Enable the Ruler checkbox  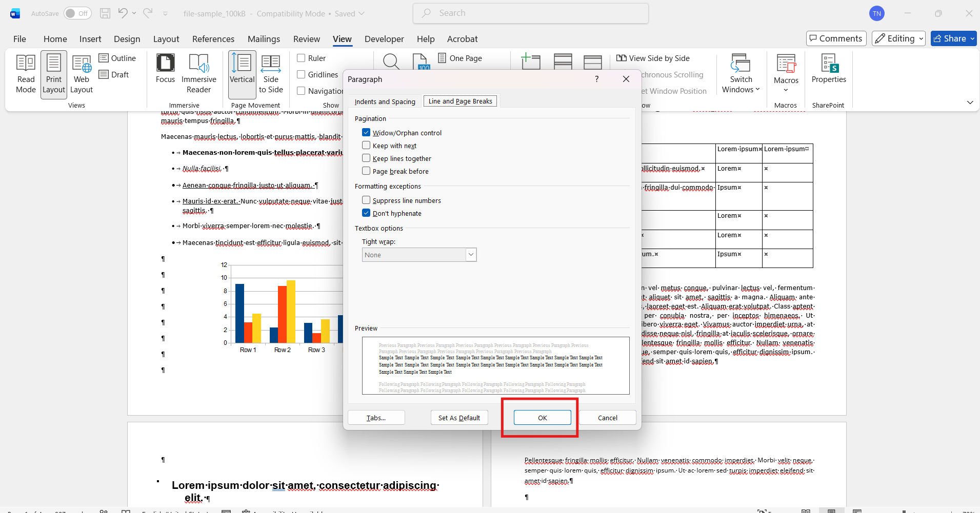click(x=301, y=58)
